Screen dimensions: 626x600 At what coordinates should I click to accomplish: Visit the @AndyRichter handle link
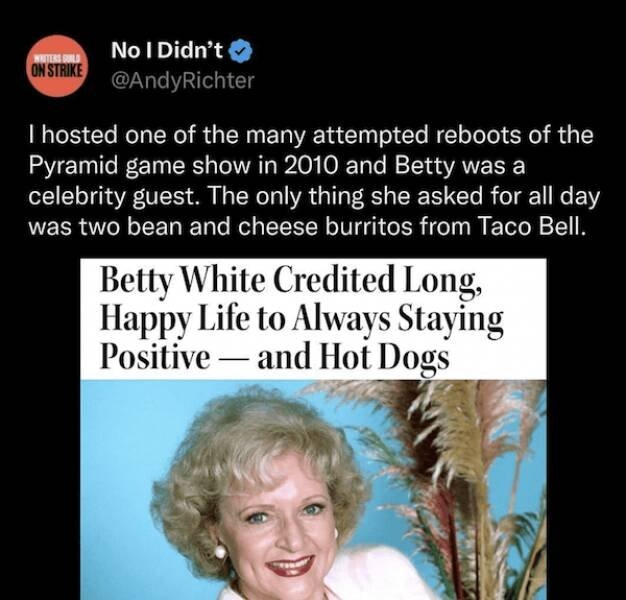click(182, 81)
